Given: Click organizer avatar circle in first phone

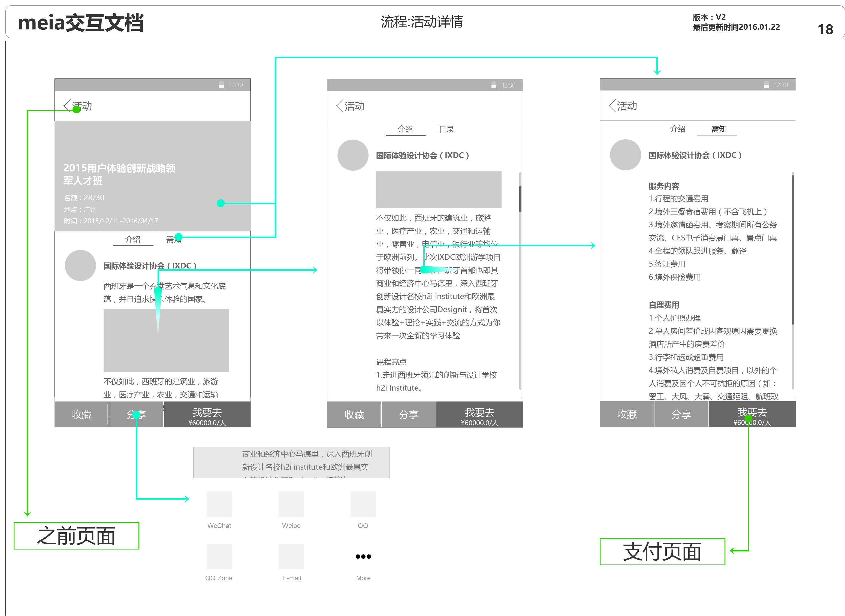Looking at the screenshot, I should pyautogui.click(x=80, y=265).
